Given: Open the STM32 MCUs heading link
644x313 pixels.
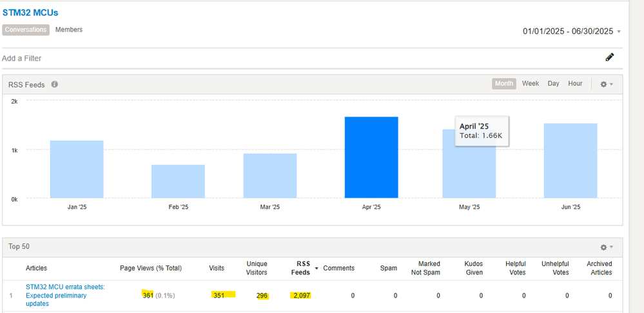Looking at the screenshot, I should (30, 13).
